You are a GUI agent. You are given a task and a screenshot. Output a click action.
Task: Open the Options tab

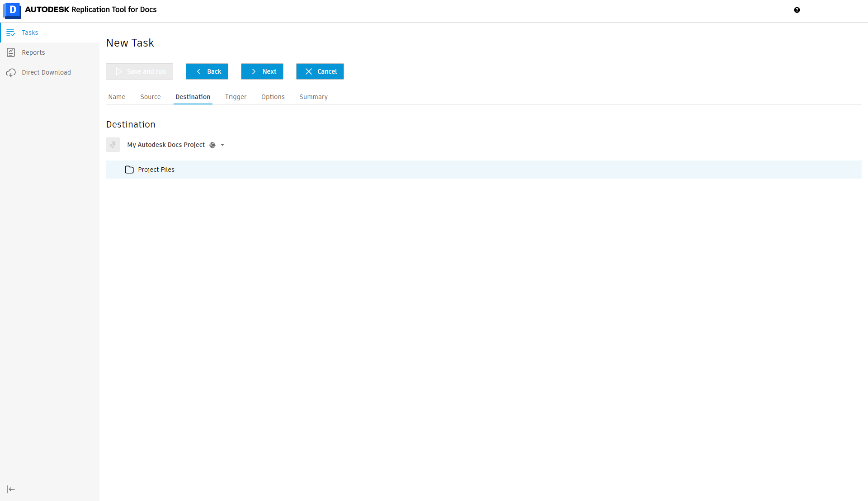coord(273,97)
